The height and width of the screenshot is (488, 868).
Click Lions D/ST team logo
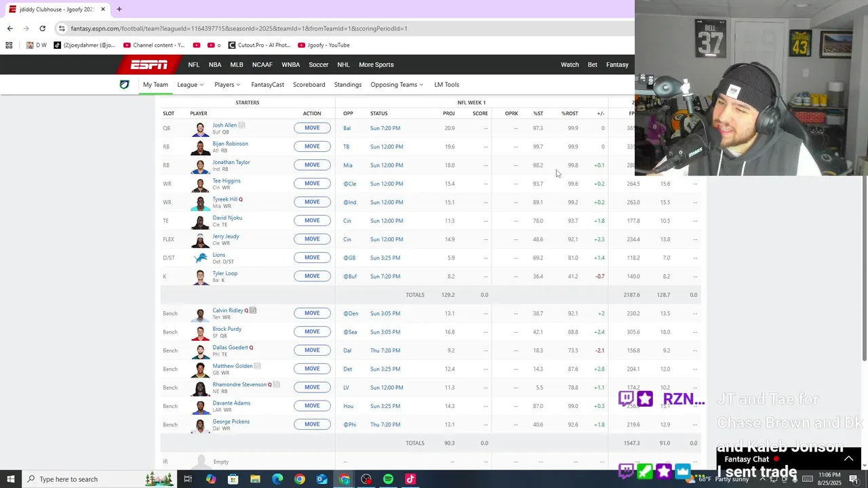[201, 258]
